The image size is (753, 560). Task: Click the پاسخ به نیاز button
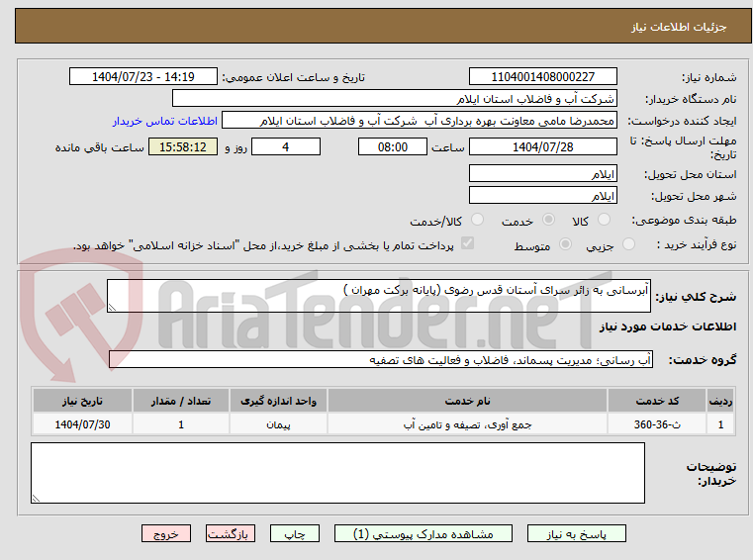[576, 533]
